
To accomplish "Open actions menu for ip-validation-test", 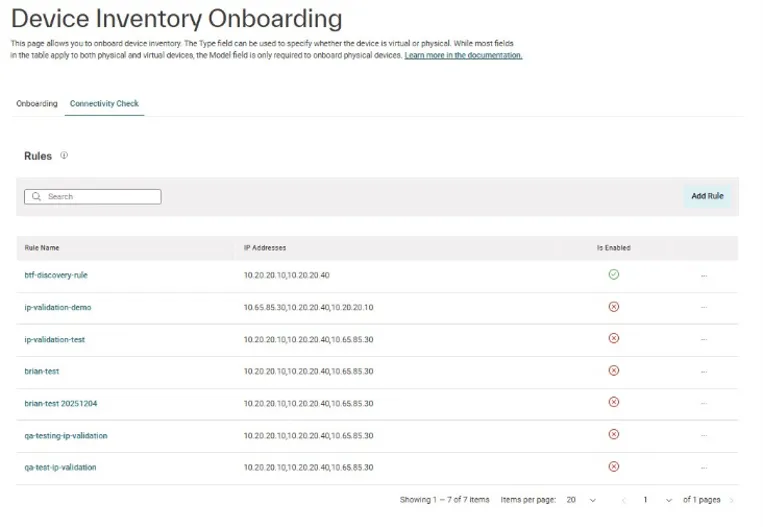I will 704,340.
